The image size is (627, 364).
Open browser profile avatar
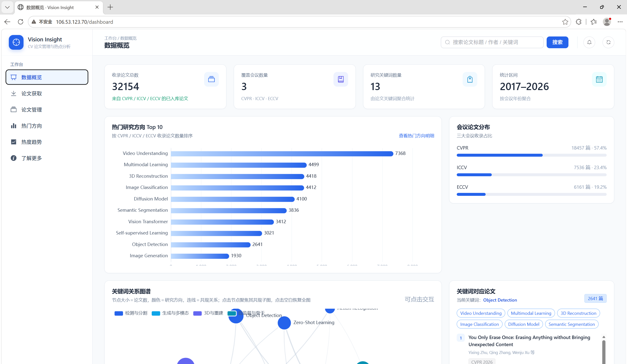(607, 22)
